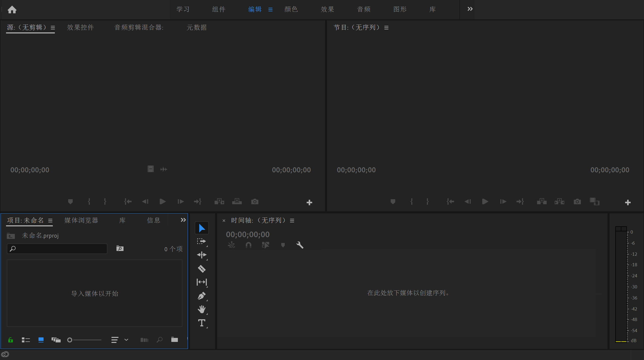644x360 pixels.
Task: Adjust the thumbnail zoom slider
Action: click(x=70, y=340)
